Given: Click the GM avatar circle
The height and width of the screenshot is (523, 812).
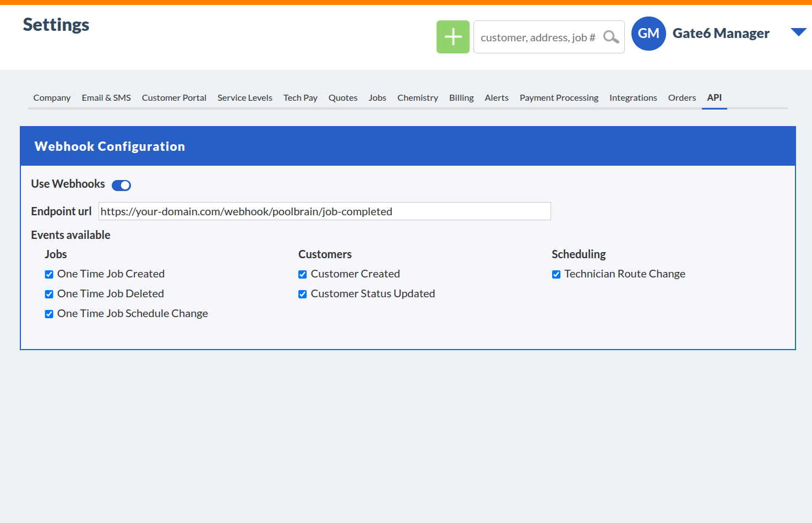Looking at the screenshot, I should pyautogui.click(x=648, y=34).
